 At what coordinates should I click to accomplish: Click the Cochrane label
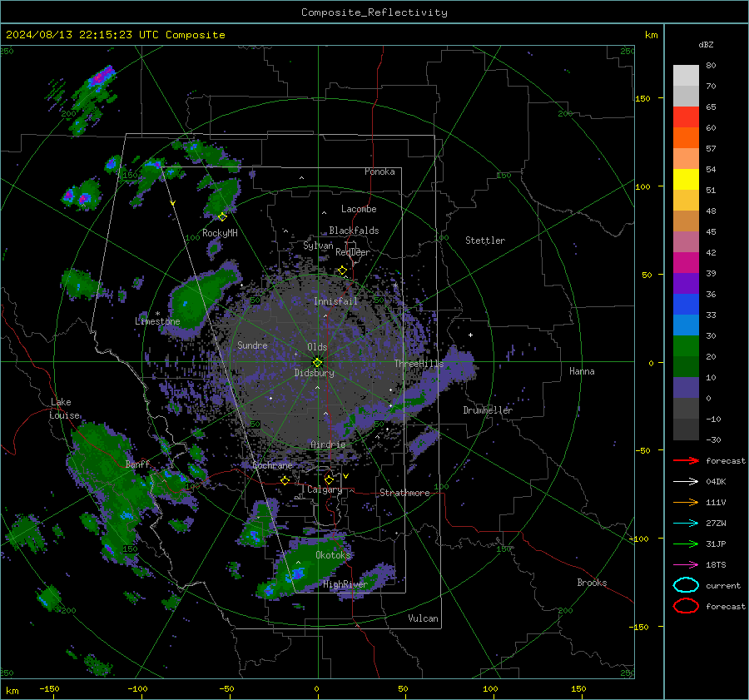[272, 465]
